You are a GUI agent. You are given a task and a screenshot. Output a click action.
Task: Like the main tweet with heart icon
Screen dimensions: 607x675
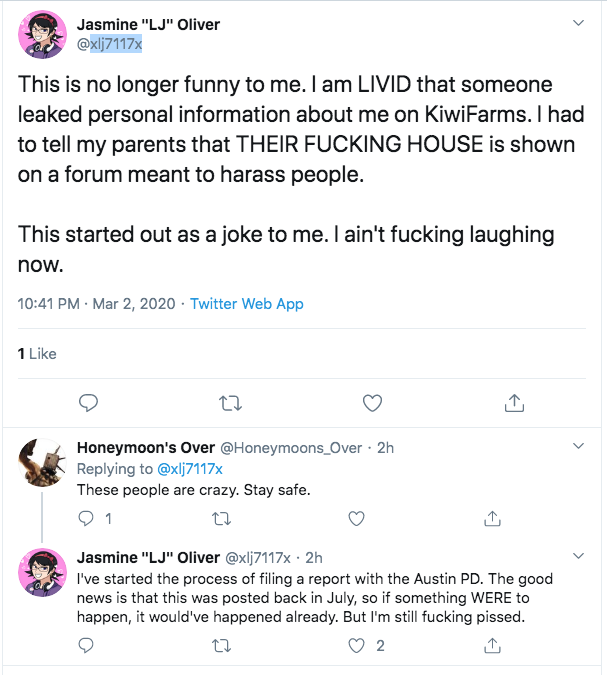372,403
